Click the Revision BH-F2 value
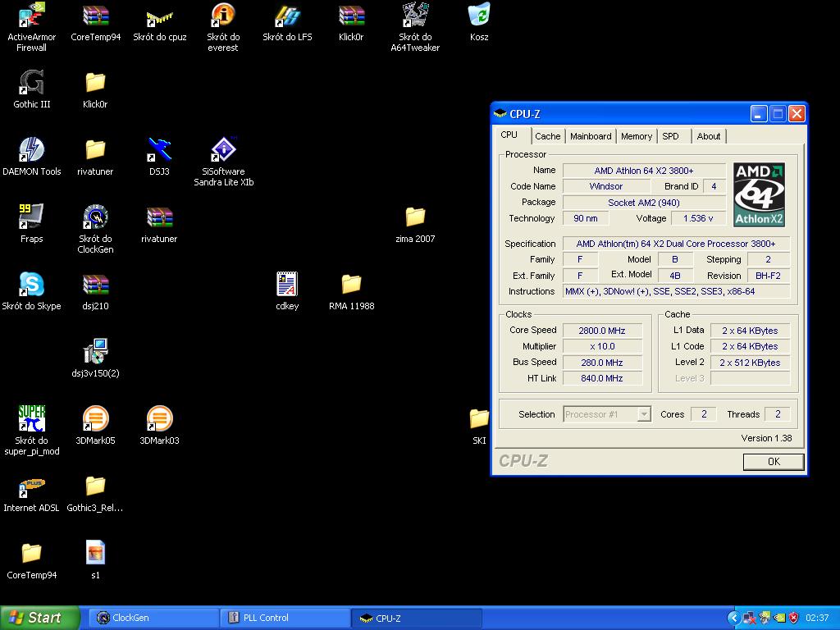This screenshot has width=840, height=630. click(x=768, y=276)
